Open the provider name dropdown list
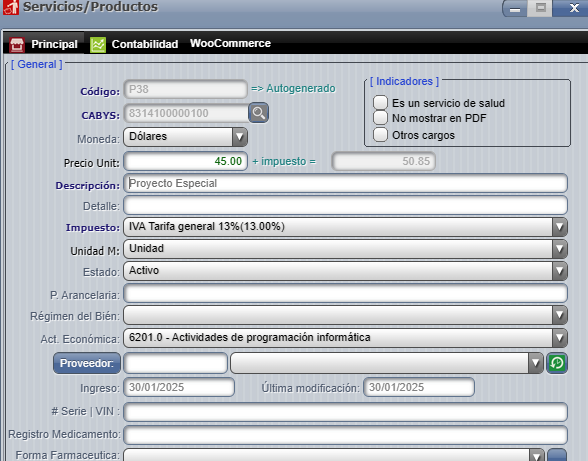 [x=387, y=363]
